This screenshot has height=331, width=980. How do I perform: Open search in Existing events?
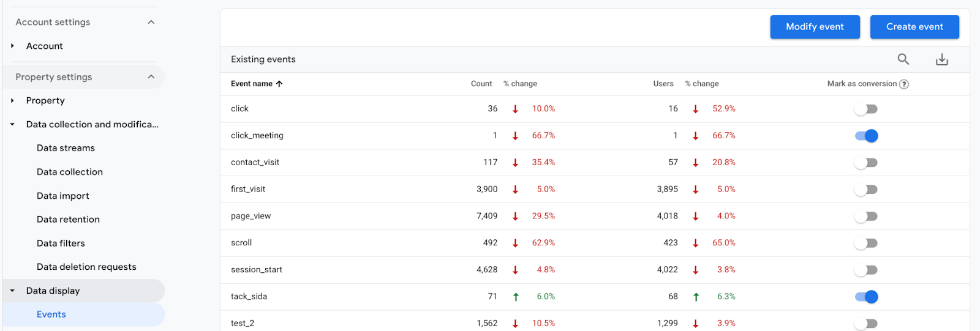click(903, 59)
